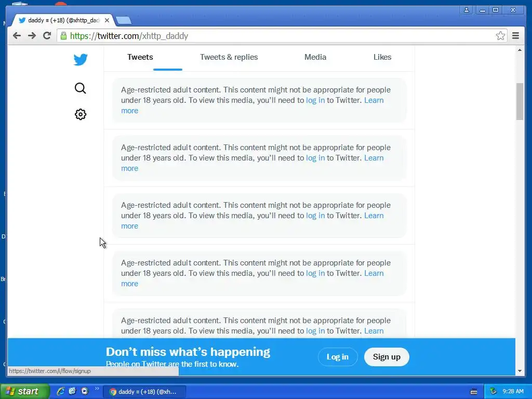Launch Outlook Express quick launch icon

tap(72, 391)
